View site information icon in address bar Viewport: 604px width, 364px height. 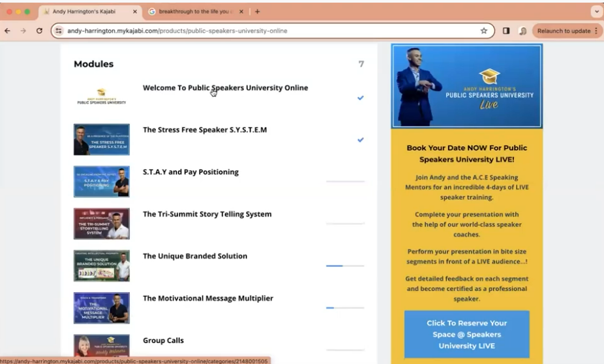coord(59,31)
